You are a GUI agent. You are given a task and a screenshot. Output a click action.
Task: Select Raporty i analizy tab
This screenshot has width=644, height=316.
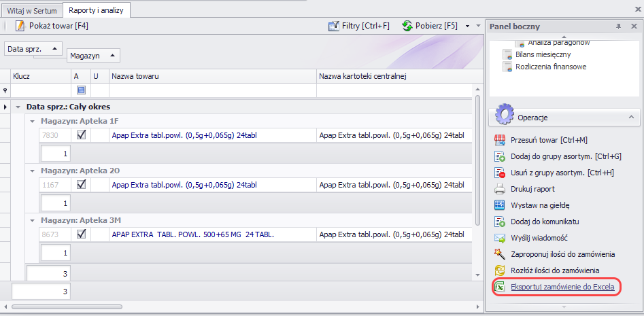tap(97, 10)
